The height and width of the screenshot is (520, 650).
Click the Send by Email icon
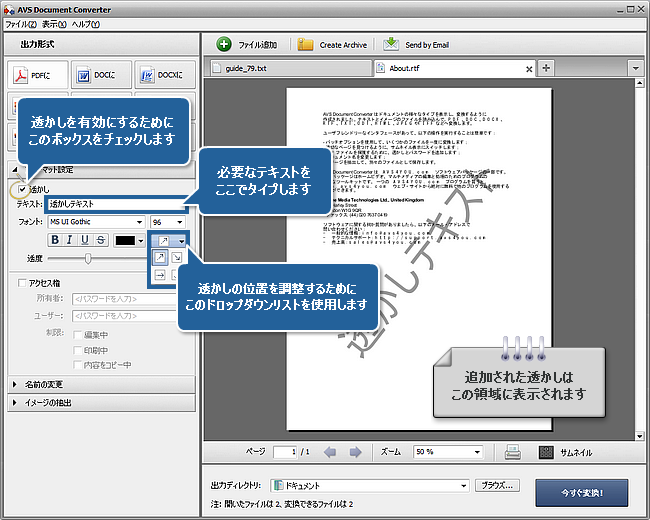pyautogui.click(x=390, y=44)
